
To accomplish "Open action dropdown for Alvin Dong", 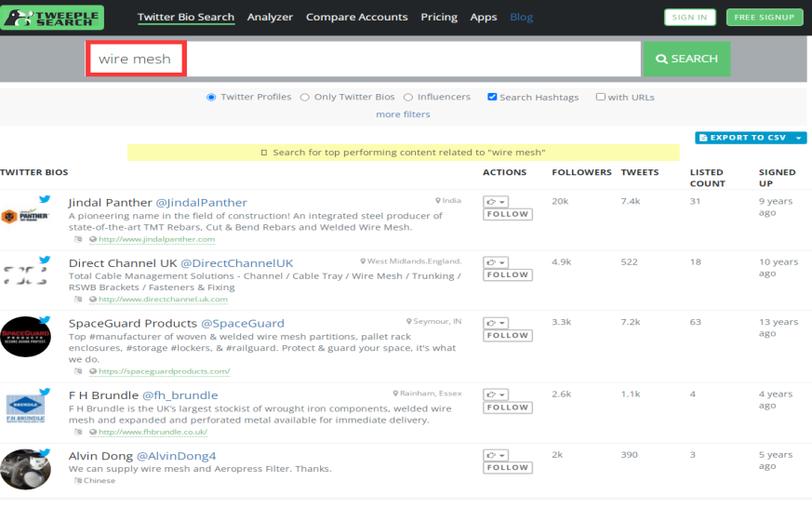I will (496, 455).
